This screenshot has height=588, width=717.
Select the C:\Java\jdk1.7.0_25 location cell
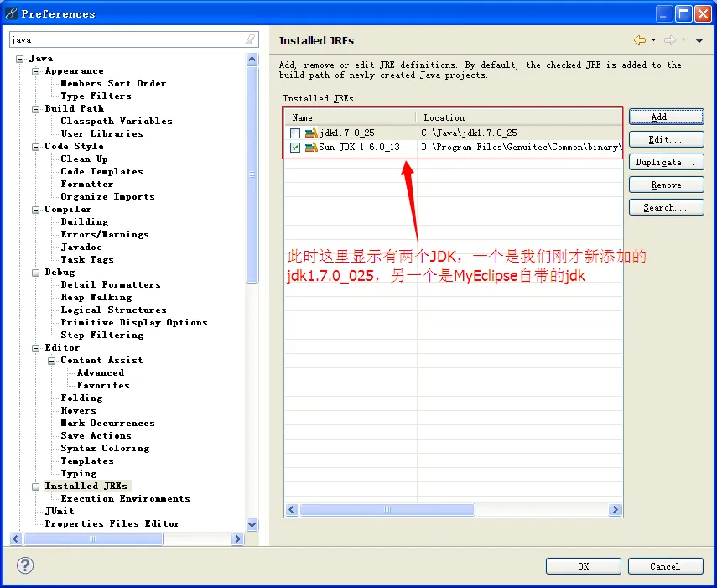point(469,133)
